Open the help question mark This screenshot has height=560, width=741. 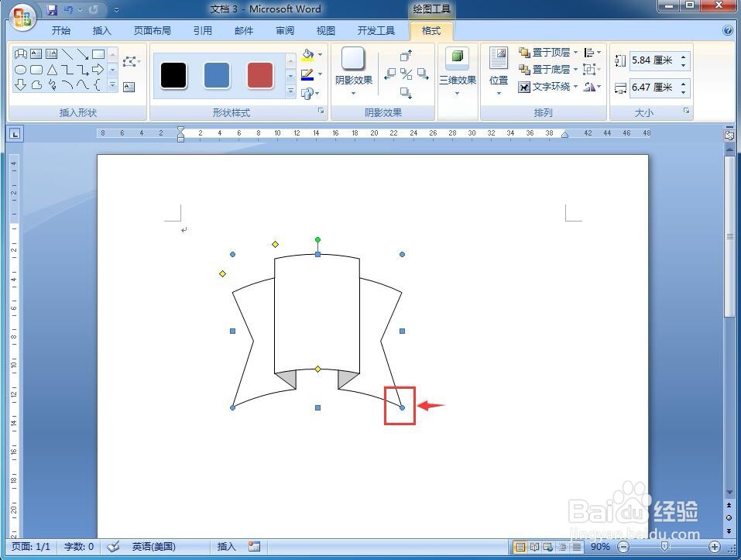(x=728, y=30)
